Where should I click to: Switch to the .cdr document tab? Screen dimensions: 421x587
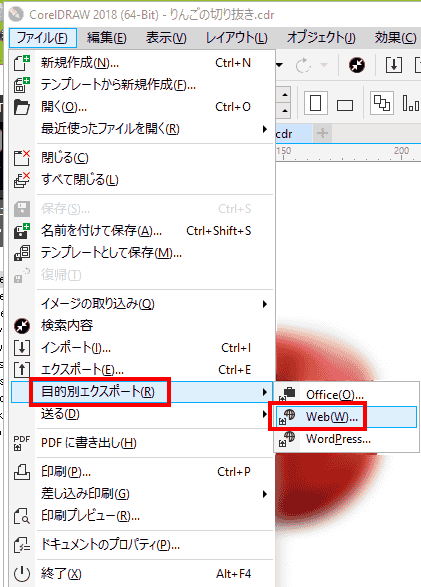coord(293,134)
